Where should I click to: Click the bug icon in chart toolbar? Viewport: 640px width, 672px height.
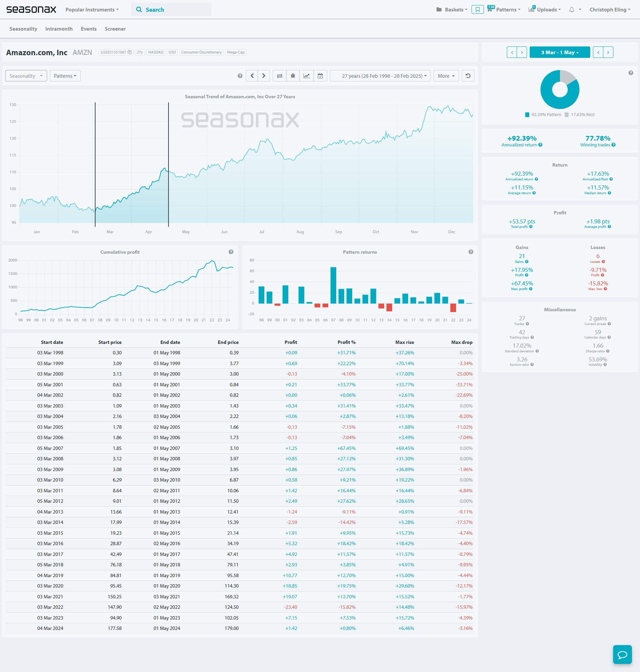293,76
